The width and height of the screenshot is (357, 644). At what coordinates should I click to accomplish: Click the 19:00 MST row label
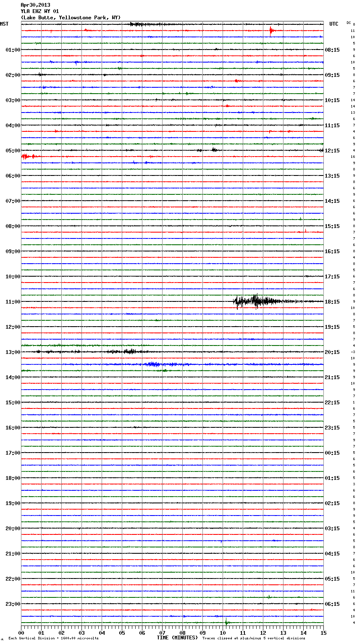pyautogui.click(x=13, y=503)
